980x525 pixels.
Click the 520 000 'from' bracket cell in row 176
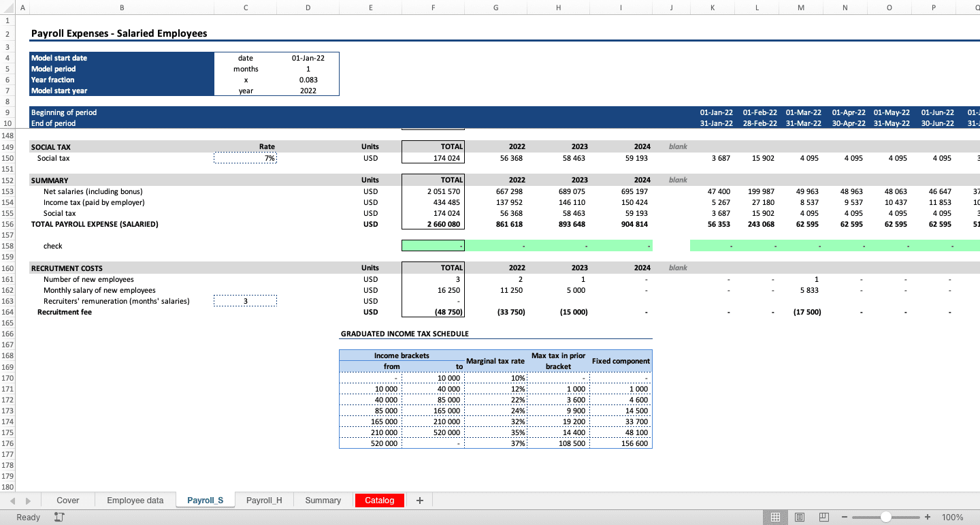click(370, 443)
